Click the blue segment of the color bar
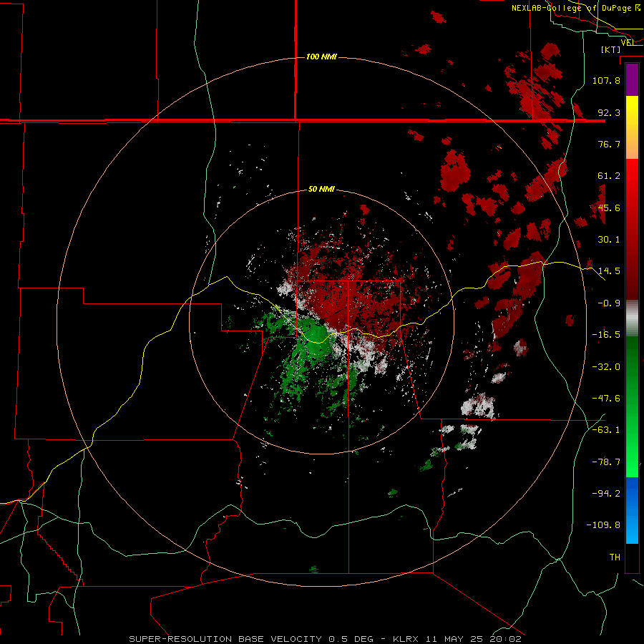The width and height of the screenshot is (644, 644). coord(632,510)
